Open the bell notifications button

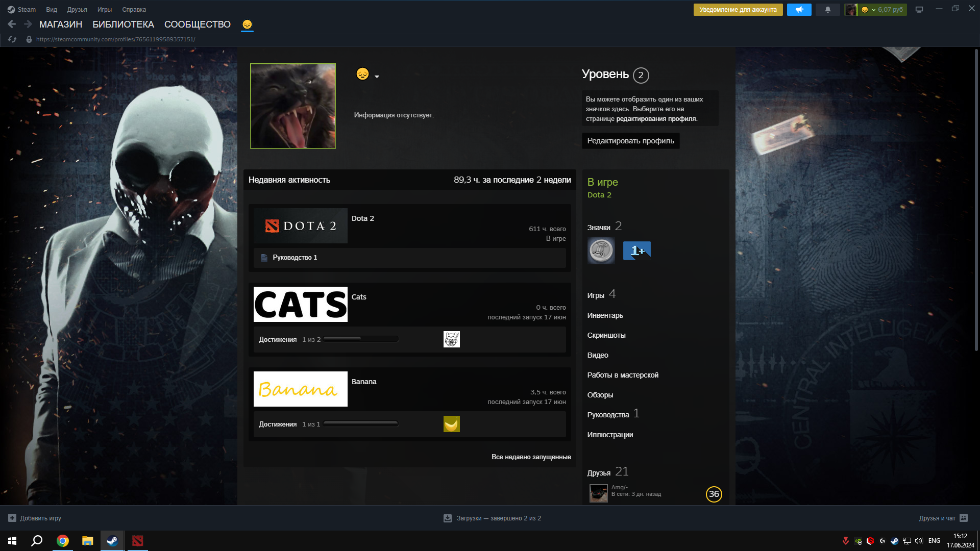[x=828, y=10]
